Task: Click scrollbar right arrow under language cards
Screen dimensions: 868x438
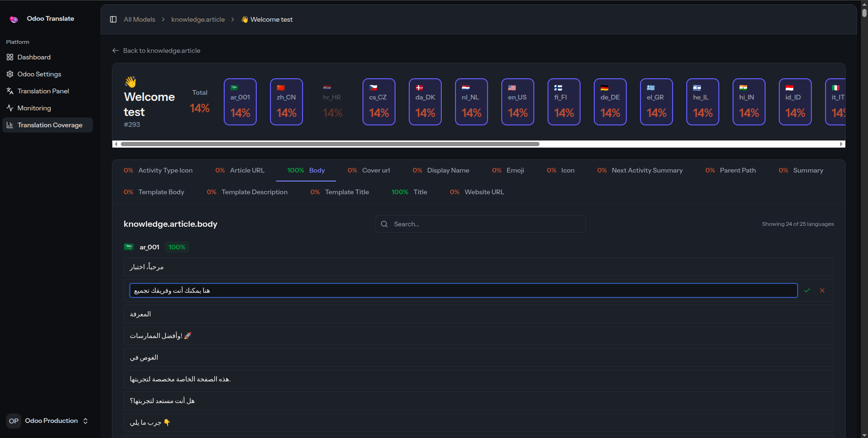Action: 841,144
